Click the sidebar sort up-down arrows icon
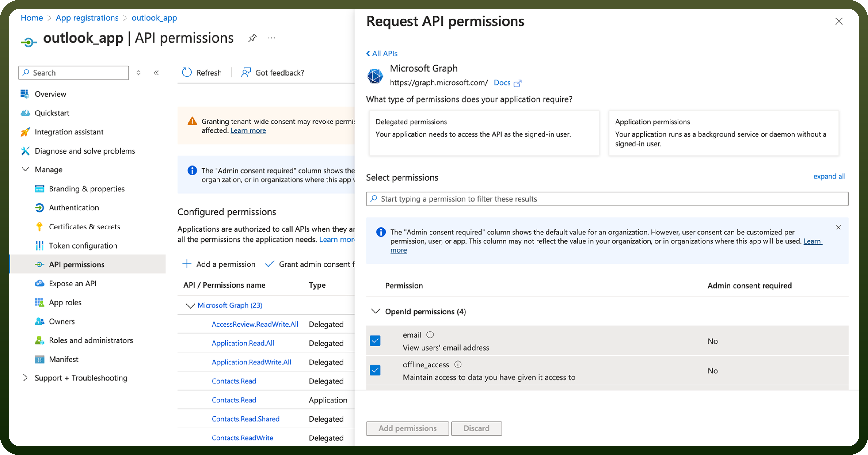 pyautogui.click(x=138, y=73)
